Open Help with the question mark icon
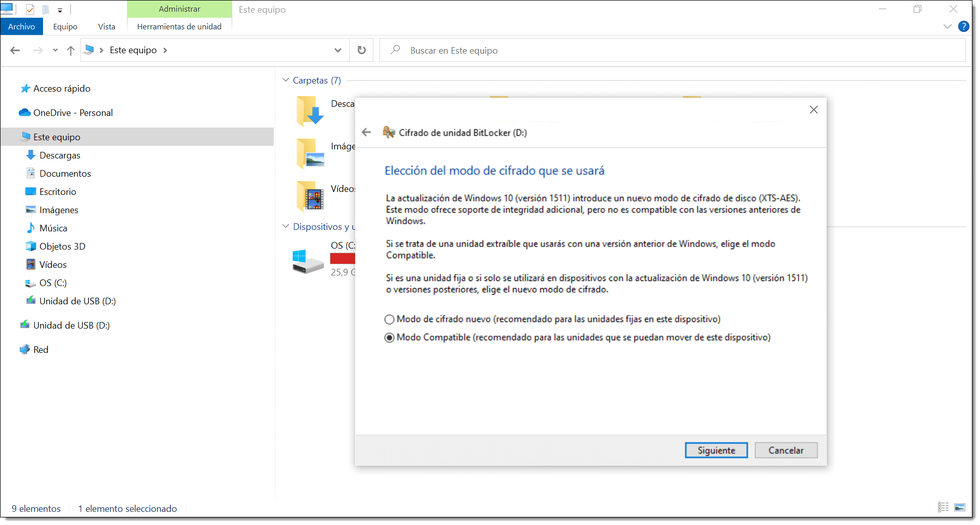This screenshot has width=980, height=525. pos(964,26)
